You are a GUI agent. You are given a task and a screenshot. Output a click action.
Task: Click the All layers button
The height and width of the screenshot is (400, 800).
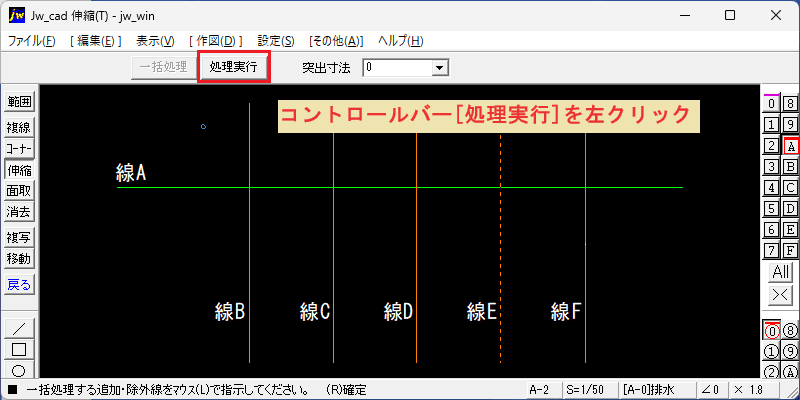coord(781,272)
